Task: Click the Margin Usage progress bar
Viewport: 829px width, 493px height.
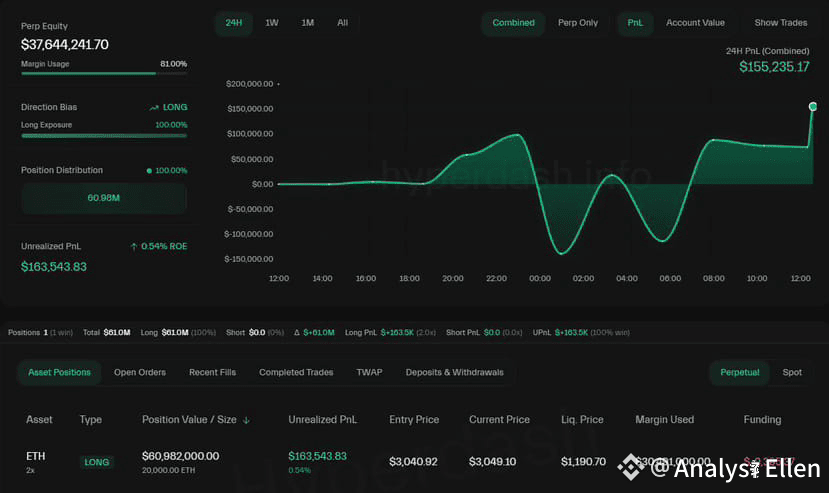Action: pyautogui.click(x=104, y=74)
